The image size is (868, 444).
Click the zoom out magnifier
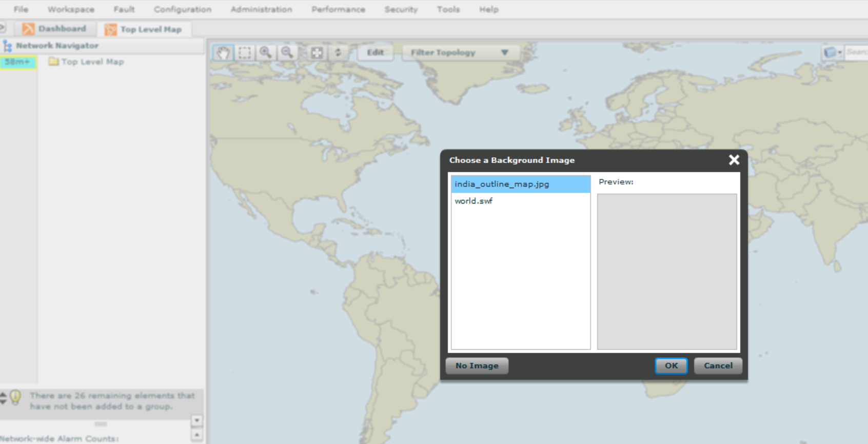click(287, 52)
